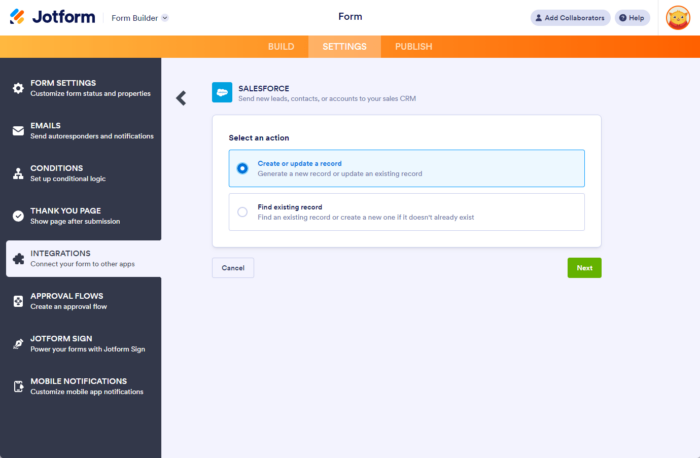Click 'Find an existing record or create' description
The image size is (700, 458).
coord(366,217)
